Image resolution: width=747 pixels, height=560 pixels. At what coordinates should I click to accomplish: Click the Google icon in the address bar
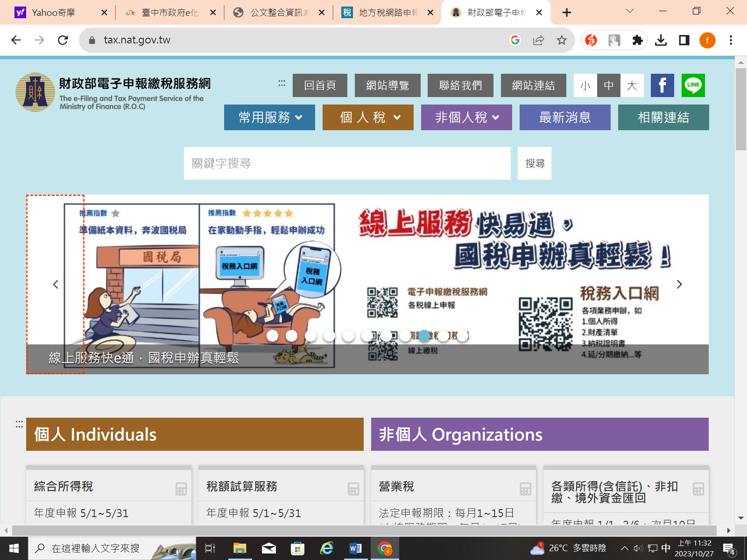pyautogui.click(x=515, y=40)
